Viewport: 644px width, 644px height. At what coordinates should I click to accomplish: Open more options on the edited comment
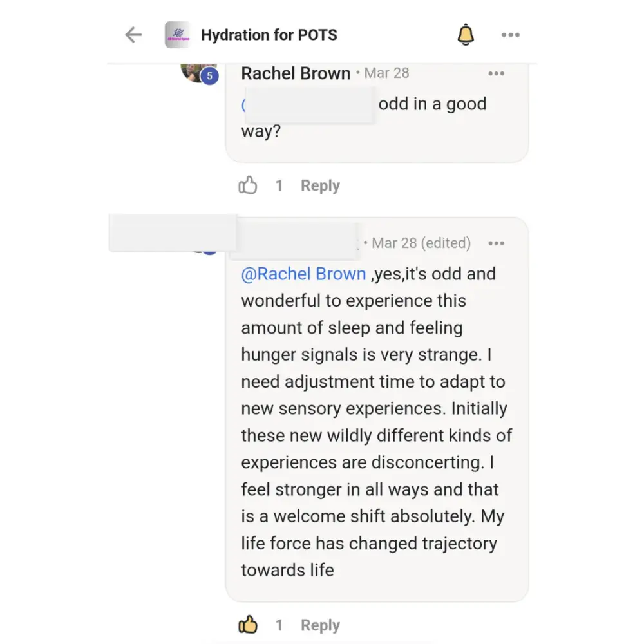click(x=496, y=243)
